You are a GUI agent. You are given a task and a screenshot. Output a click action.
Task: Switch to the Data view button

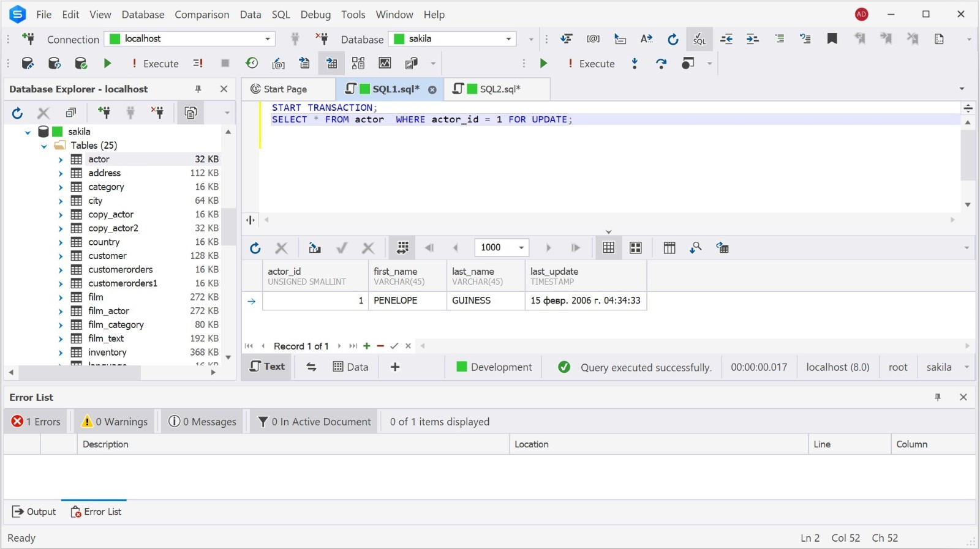[x=350, y=367]
